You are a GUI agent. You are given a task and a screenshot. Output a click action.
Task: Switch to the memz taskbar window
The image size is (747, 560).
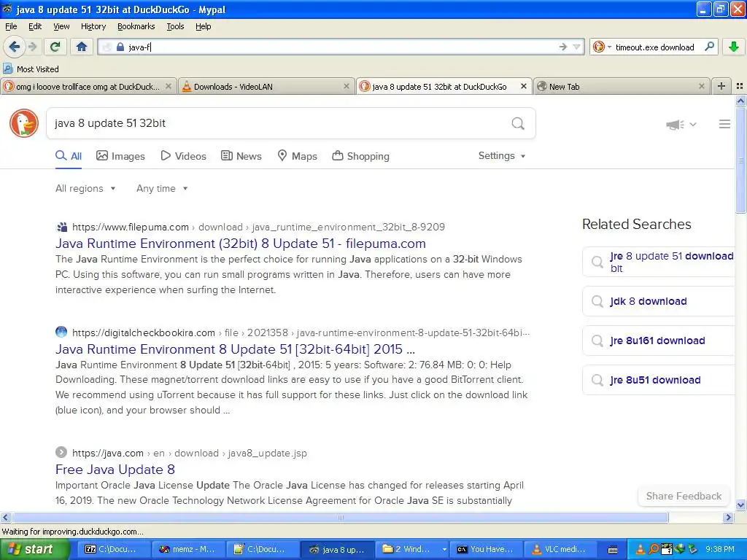coord(187,549)
